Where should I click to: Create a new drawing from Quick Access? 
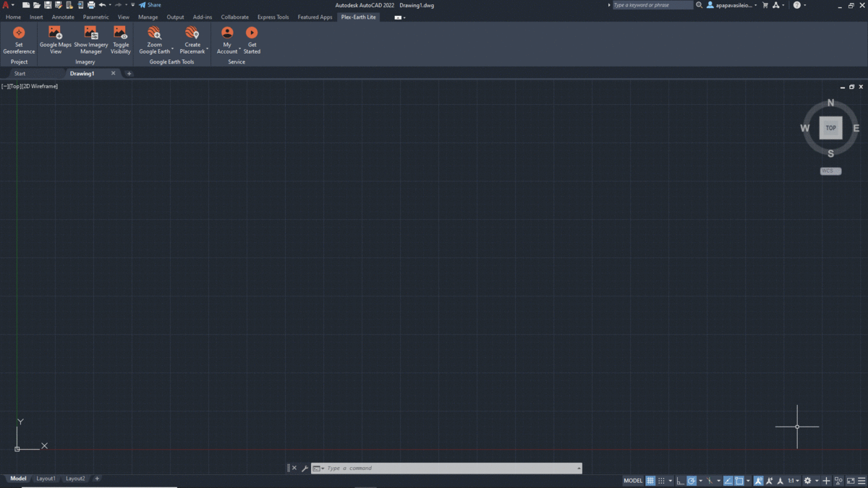26,5
